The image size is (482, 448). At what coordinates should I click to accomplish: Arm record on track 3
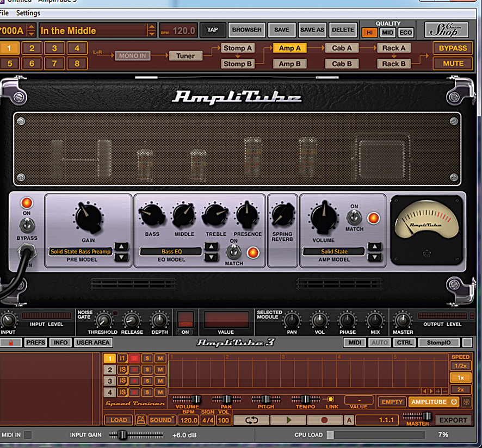tap(134, 381)
